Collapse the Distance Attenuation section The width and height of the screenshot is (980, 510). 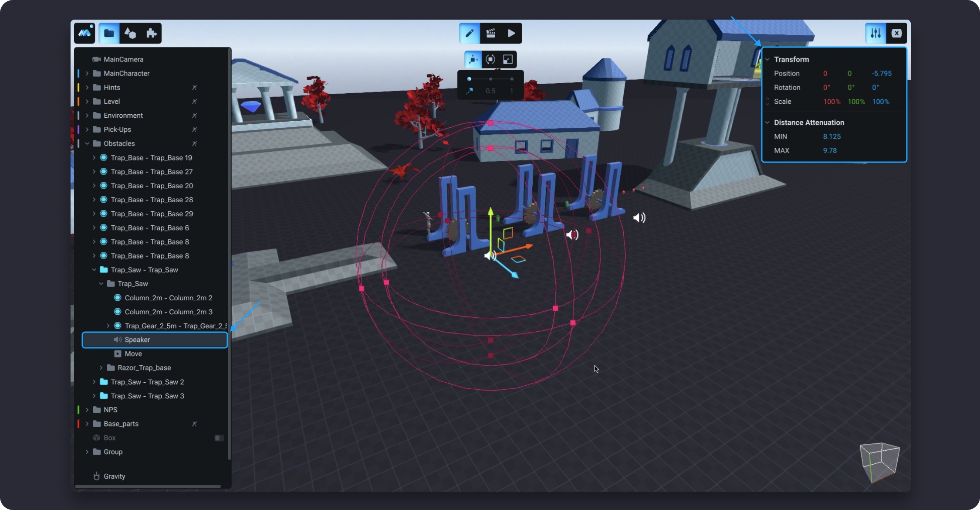pyautogui.click(x=767, y=122)
